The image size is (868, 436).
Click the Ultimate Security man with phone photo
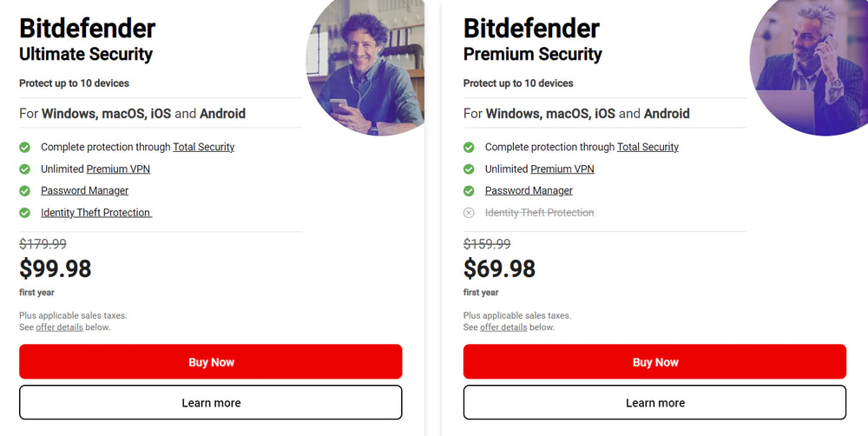[x=366, y=71]
